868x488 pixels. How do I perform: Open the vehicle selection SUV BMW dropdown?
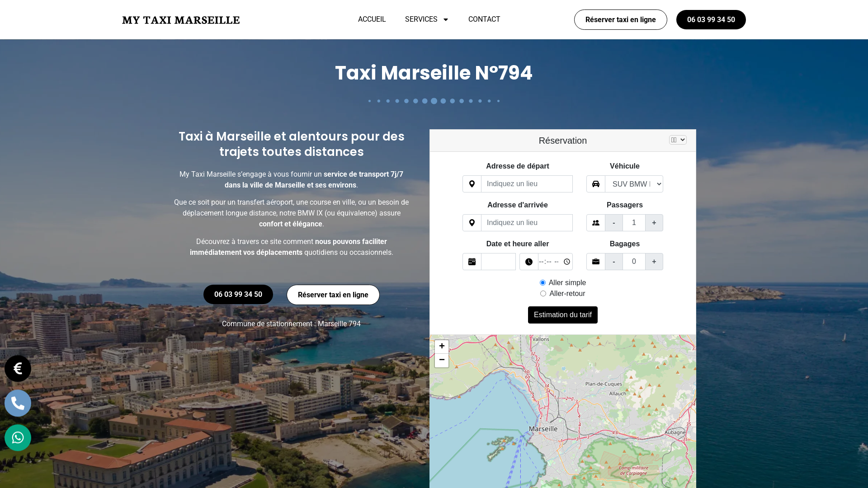click(x=635, y=184)
